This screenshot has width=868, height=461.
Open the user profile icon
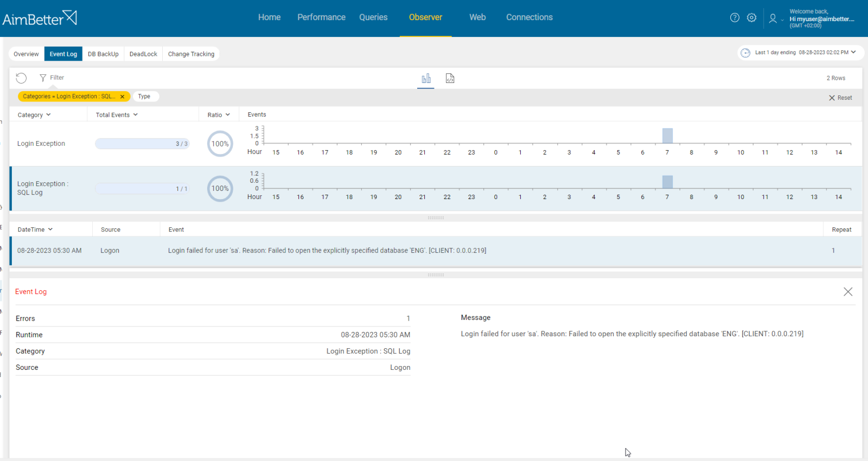(773, 18)
